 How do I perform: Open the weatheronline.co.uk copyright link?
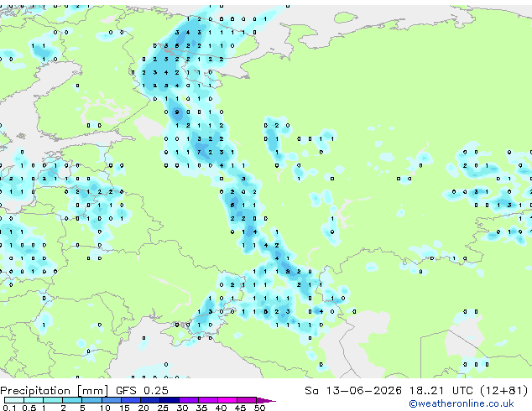(462, 403)
